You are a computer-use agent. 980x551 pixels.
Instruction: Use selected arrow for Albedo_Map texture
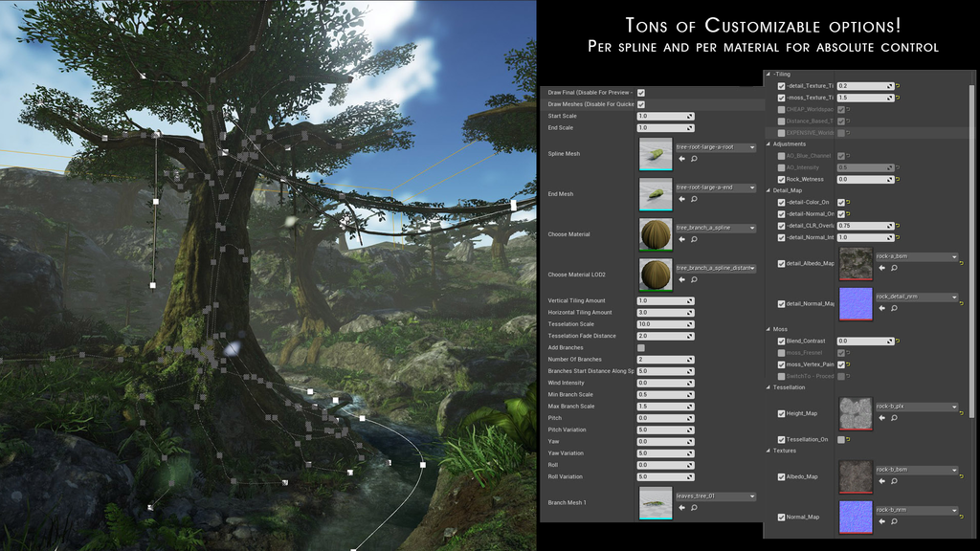881,481
